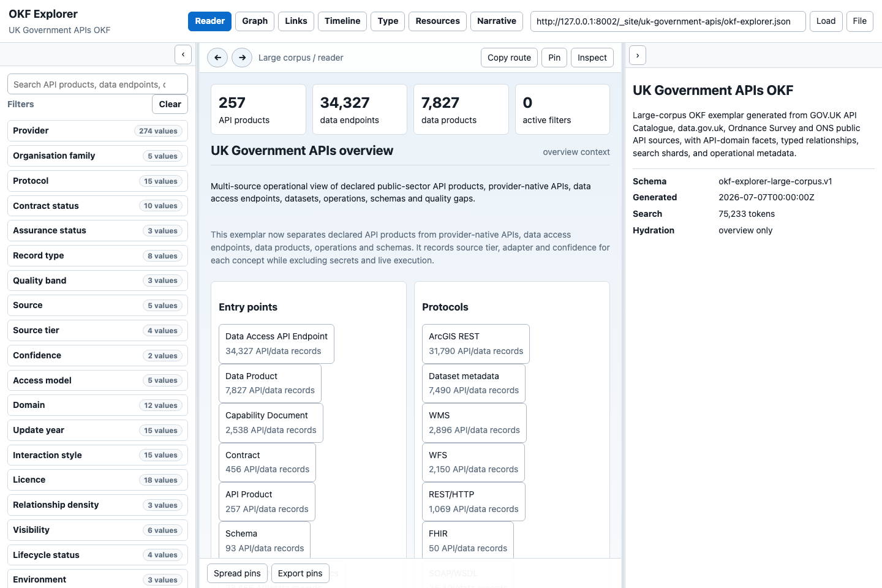Expand the Organisation family filter
Viewport: 882px width, 588px height.
tap(97, 156)
